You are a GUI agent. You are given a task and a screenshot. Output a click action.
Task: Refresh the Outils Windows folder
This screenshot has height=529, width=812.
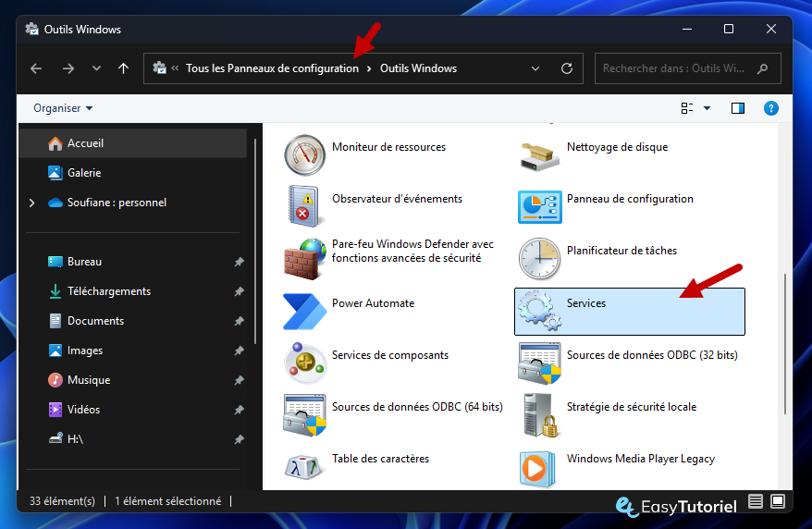(x=567, y=68)
